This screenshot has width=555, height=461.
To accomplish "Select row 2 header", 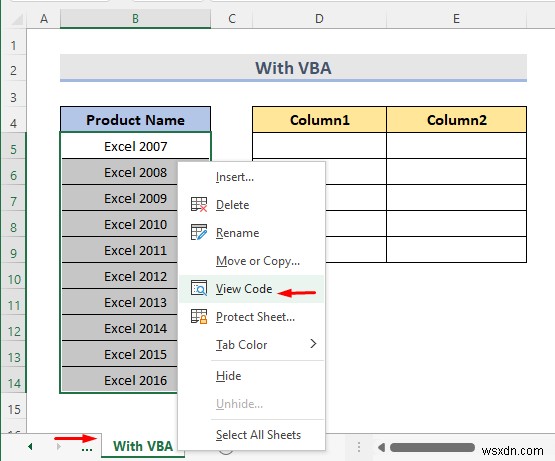I will (x=13, y=68).
